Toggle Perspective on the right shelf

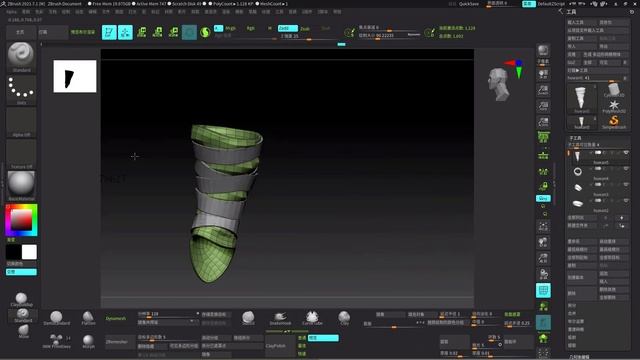pos(543,138)
